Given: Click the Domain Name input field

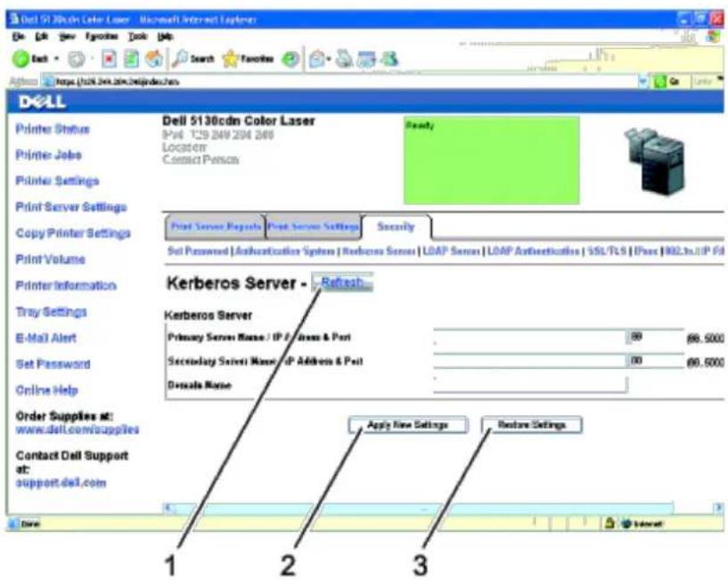Looking at the screenshot, I should 530,385.
